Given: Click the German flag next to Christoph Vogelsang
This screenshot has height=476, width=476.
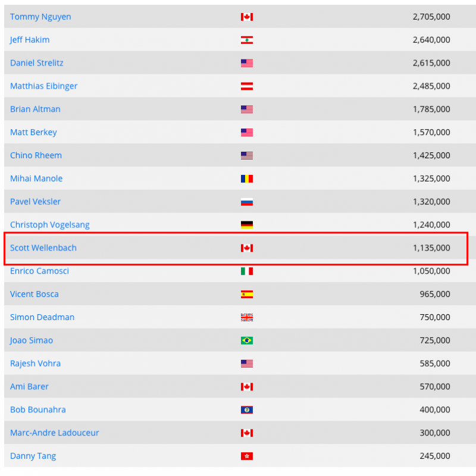Looking at the screenshot, I should click(247, 225).
